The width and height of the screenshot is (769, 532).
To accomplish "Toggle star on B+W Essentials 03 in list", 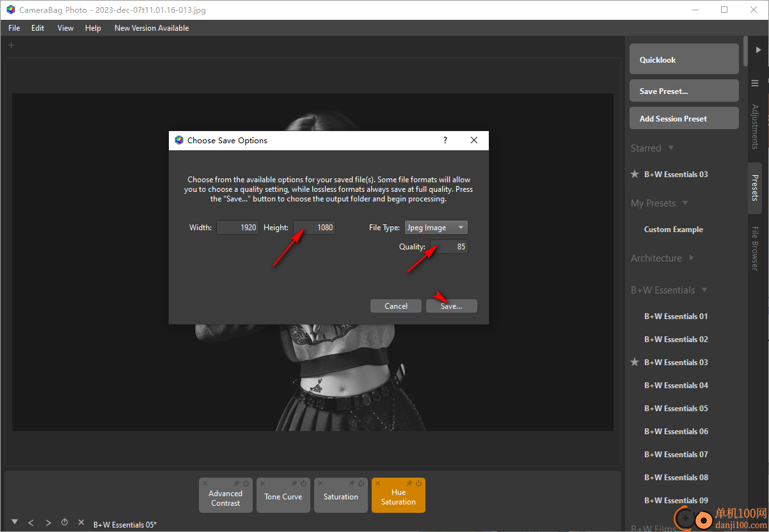I will click(x=635, y=362).
